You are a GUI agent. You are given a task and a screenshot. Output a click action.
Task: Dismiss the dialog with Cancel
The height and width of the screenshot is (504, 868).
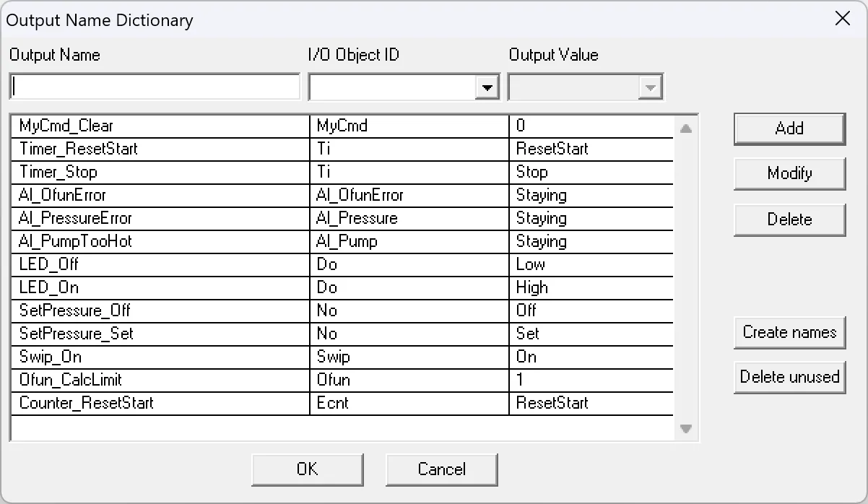tap(441, 469)
